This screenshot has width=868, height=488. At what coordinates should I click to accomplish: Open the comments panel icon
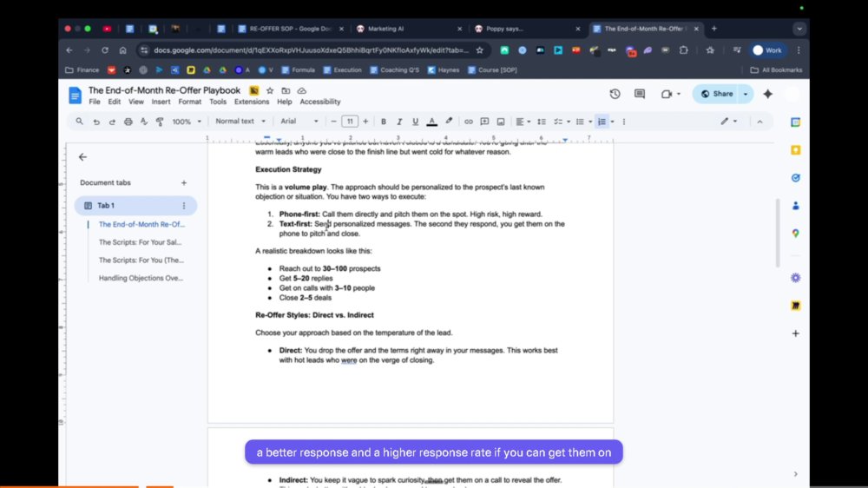pyautogui.click(x=640, y=94)
